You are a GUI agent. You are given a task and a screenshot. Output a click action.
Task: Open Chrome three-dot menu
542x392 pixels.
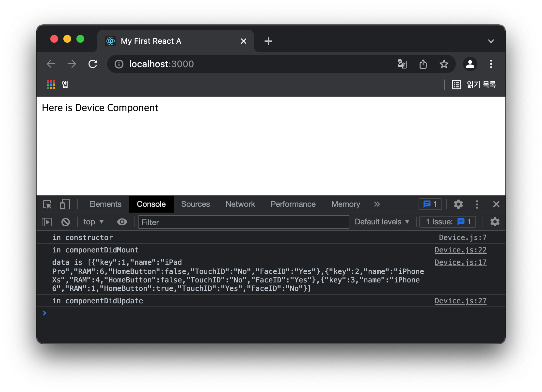point(491,64)
